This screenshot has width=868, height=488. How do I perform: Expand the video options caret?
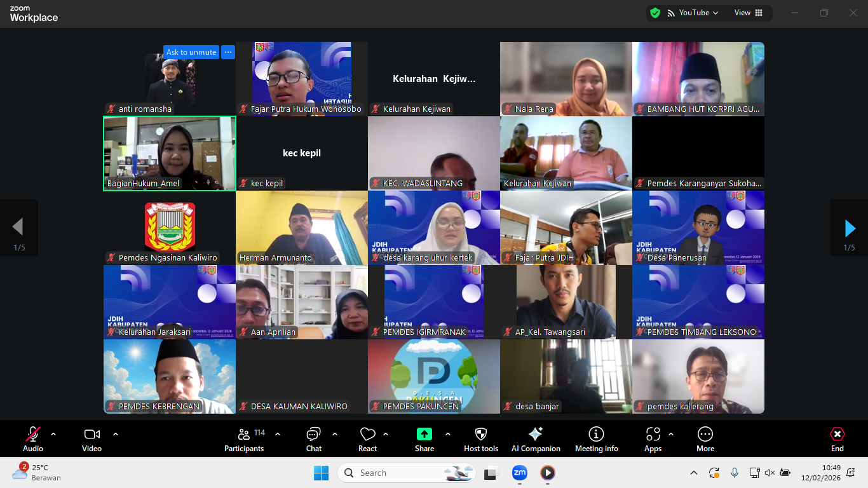[116, 435]
